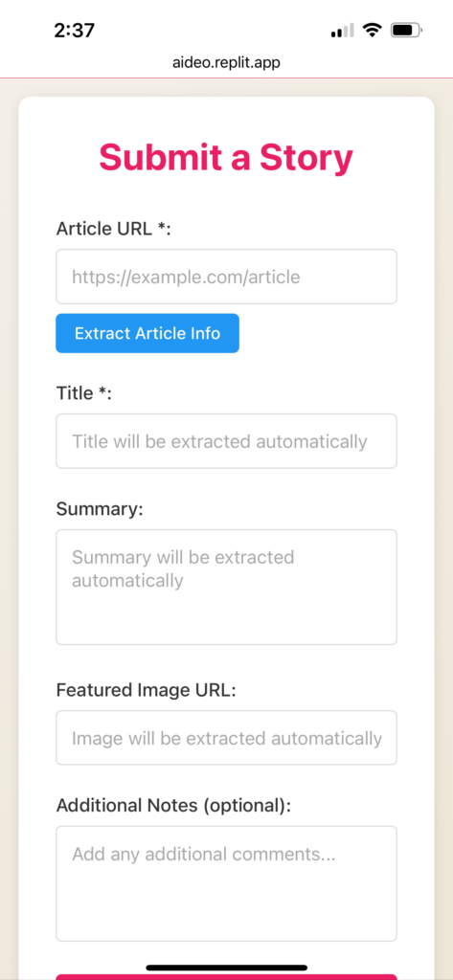Click the 'Article URL *:' label
The width and height of the screenshot is (453, 980).
pos(113,229)
